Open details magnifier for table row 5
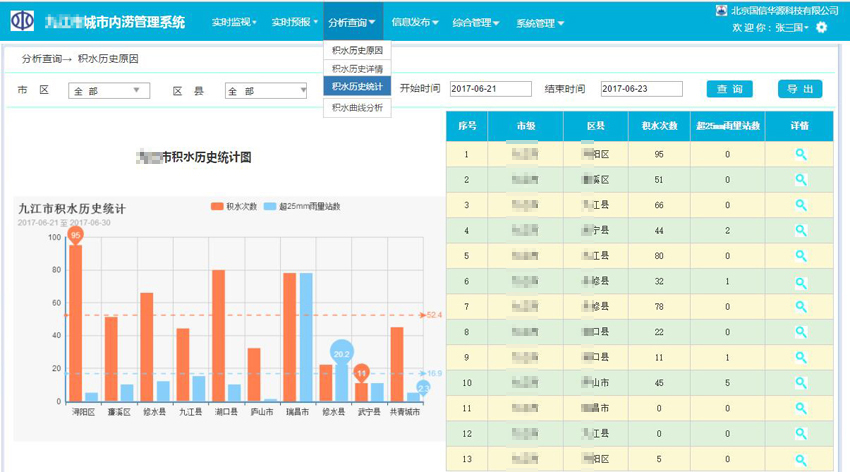The height and width of the screenshot is (472, 850). (x=800, y=256)
